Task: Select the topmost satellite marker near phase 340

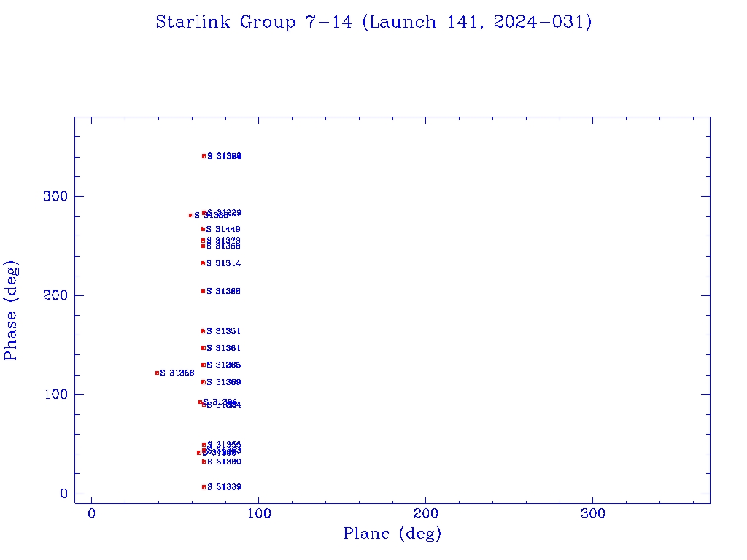Action: 204,156
